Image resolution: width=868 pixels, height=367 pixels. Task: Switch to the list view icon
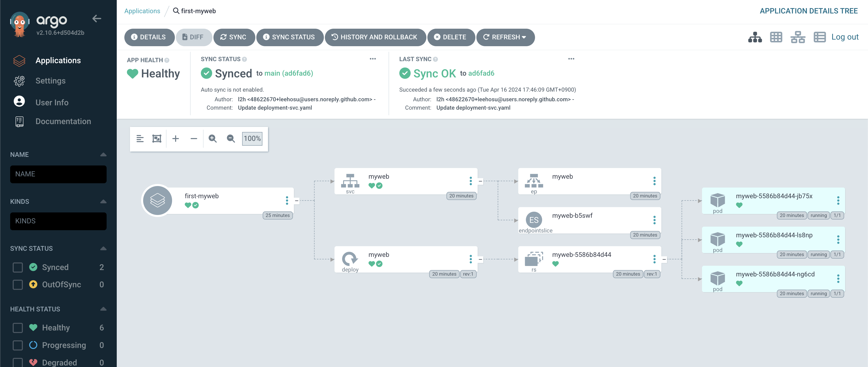coord(819,37)
